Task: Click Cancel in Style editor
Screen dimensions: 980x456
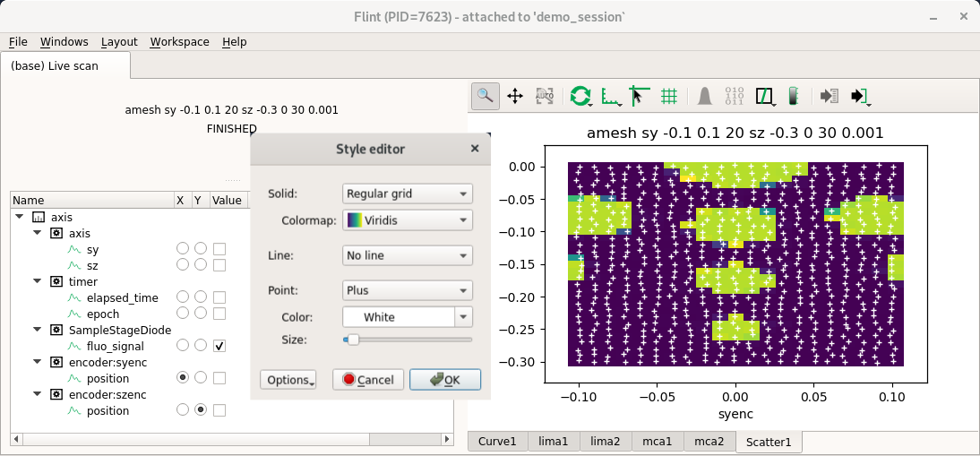Action: coord(368,380)
